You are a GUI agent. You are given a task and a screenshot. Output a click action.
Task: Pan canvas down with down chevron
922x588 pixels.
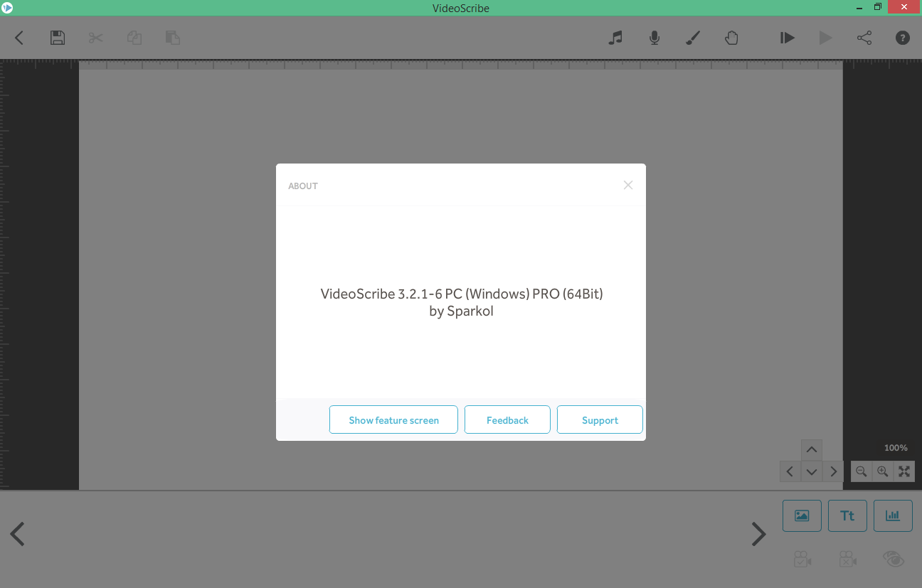click(x=812, y=471)
